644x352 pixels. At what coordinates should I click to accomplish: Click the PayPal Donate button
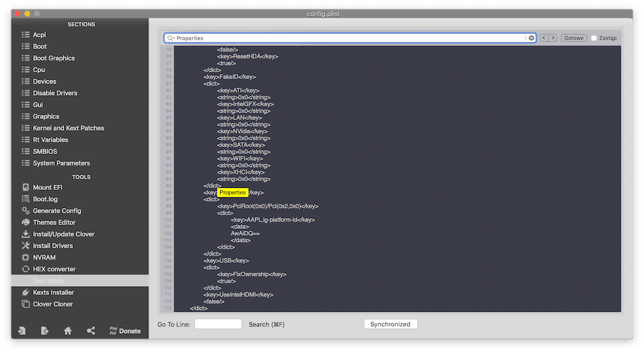[125, 331]
